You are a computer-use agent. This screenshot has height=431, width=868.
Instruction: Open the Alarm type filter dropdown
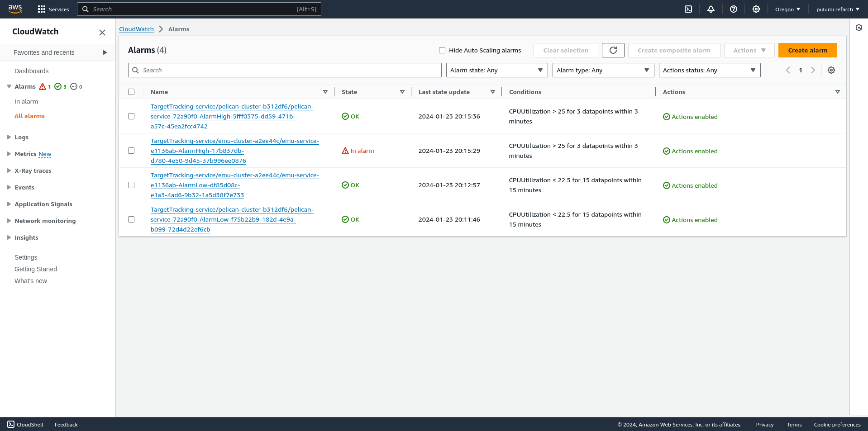(x=603, y=70)
